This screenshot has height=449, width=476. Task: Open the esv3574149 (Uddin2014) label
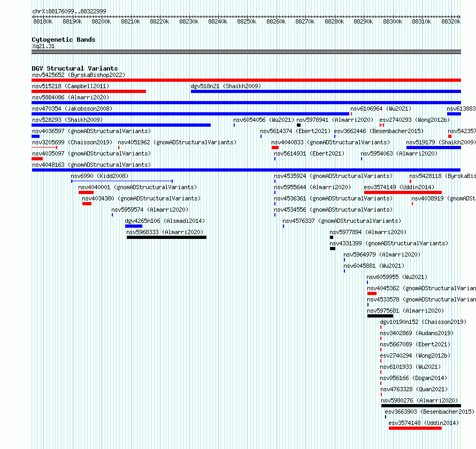click(x=399, y=187)
